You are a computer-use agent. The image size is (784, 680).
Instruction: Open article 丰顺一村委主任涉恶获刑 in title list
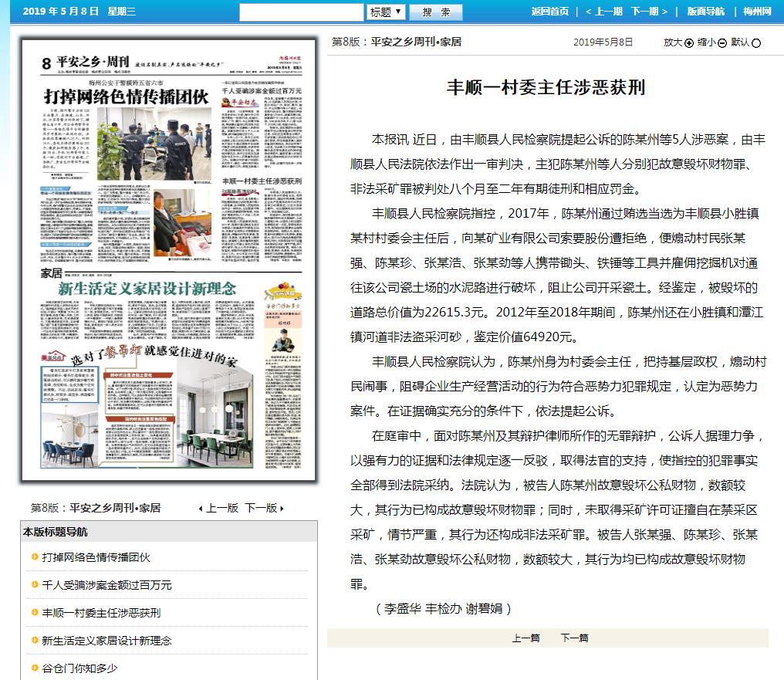(101, 613)
